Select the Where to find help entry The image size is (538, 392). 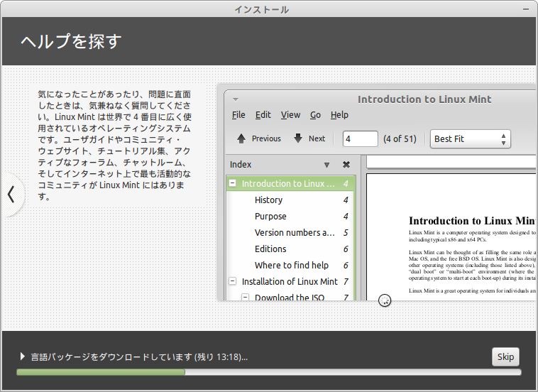click(290, 266)
